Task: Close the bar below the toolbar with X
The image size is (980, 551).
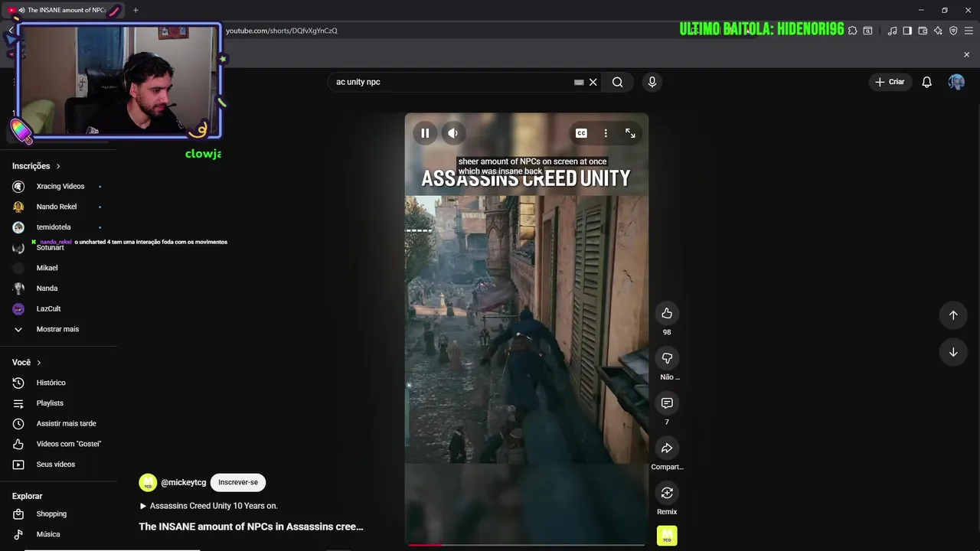Action: click(x=966, y=55)
